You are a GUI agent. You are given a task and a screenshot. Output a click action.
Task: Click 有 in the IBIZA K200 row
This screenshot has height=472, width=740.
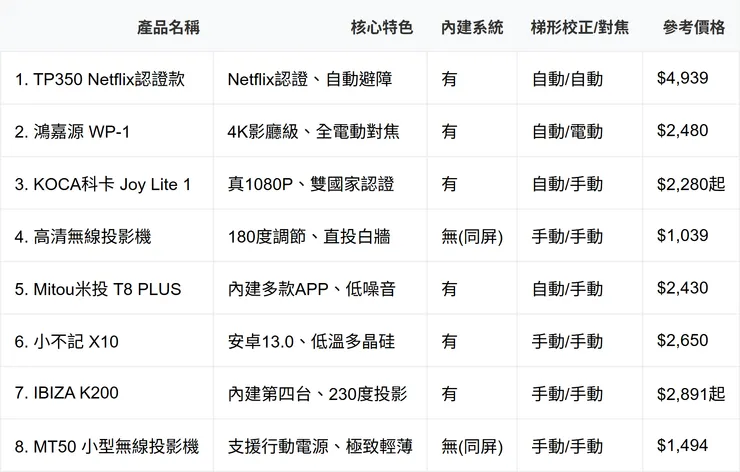click(449, 394)
